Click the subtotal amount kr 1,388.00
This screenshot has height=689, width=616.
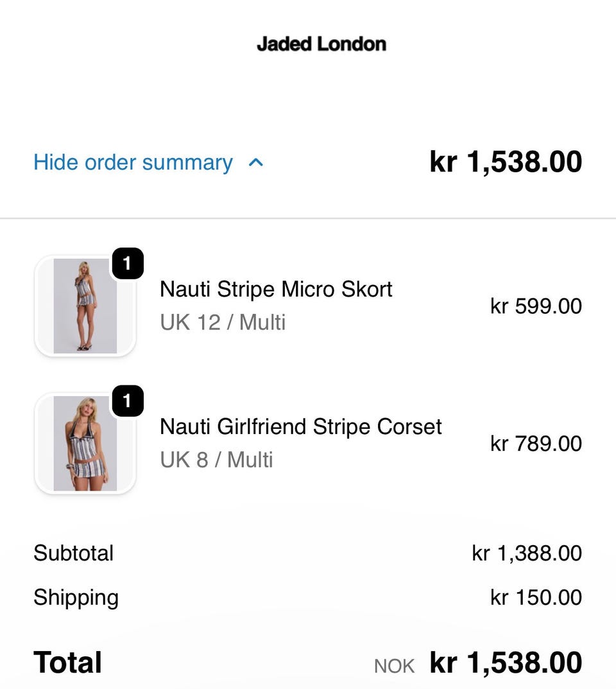(527, 553)
